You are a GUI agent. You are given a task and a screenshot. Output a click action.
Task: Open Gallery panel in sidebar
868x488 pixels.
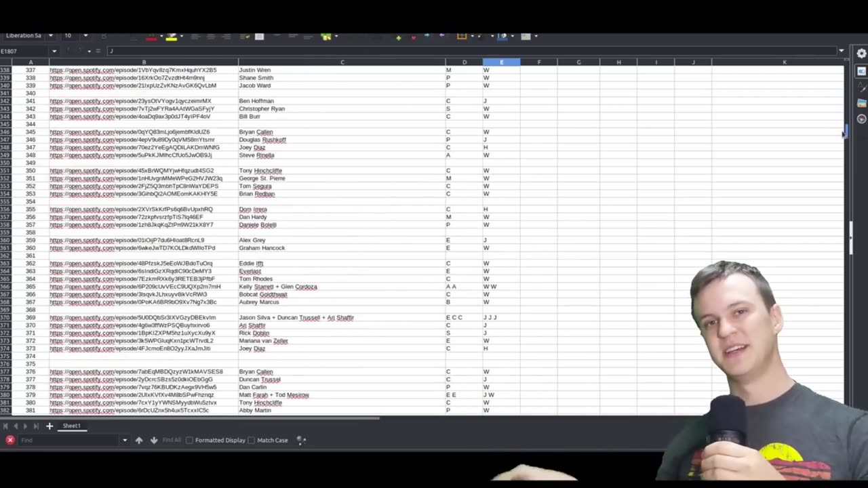click(861, 103)
